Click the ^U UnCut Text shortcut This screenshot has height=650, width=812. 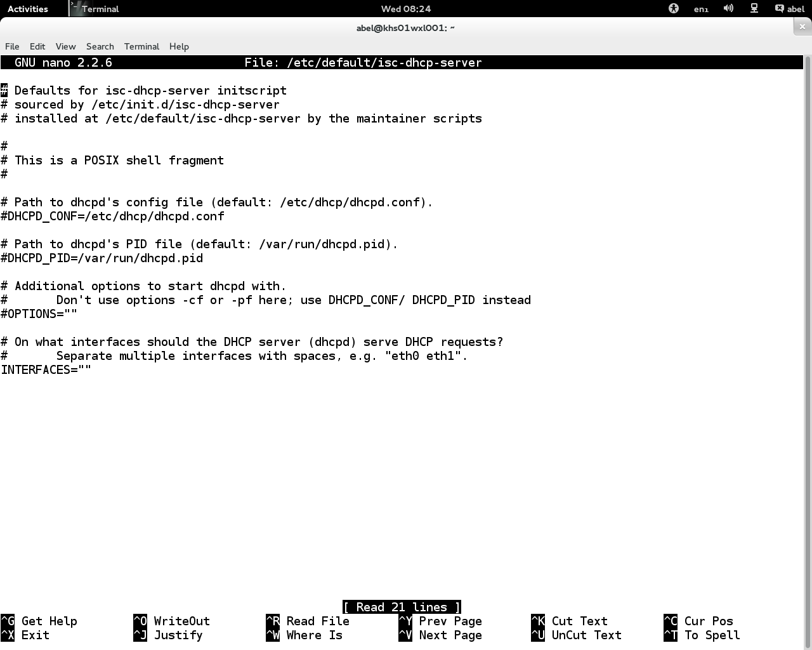577,635
